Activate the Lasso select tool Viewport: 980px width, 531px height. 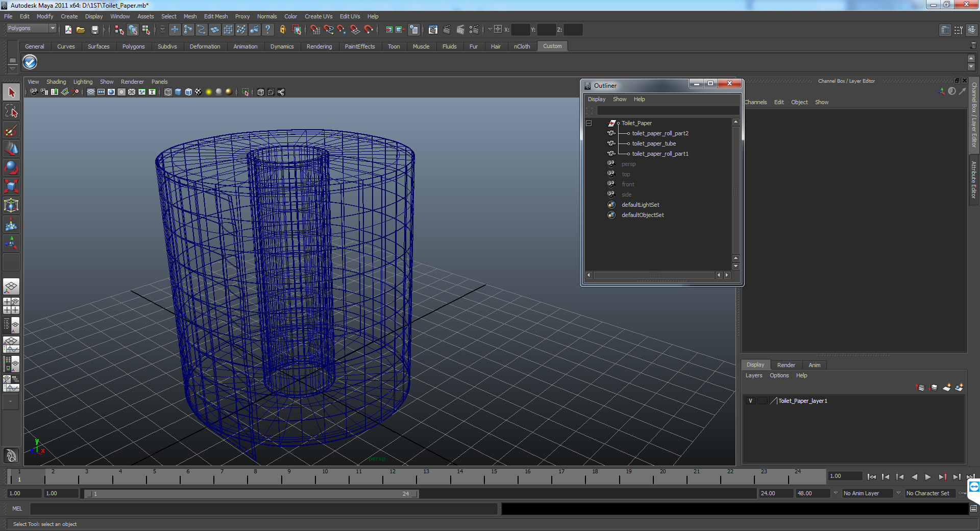click(x=11, y=111)
